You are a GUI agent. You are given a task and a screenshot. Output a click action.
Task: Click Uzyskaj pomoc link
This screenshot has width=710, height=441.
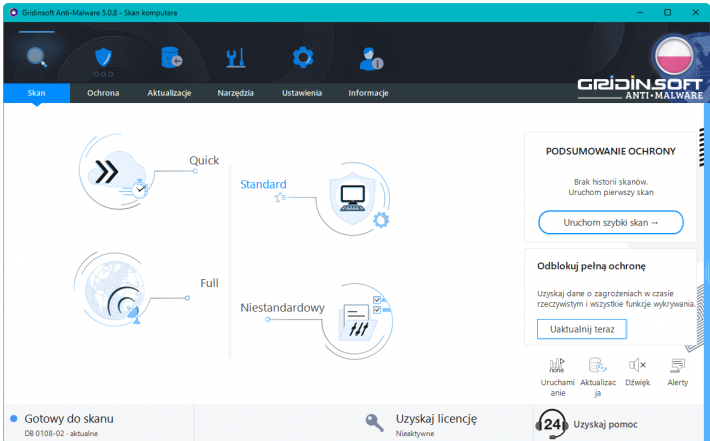click(605, 424)
